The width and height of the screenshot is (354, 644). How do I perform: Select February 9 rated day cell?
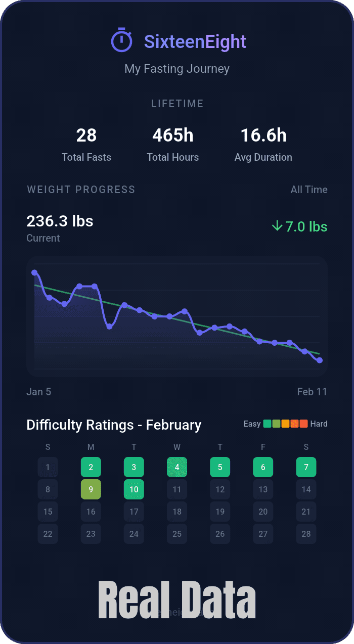[91, 489]
